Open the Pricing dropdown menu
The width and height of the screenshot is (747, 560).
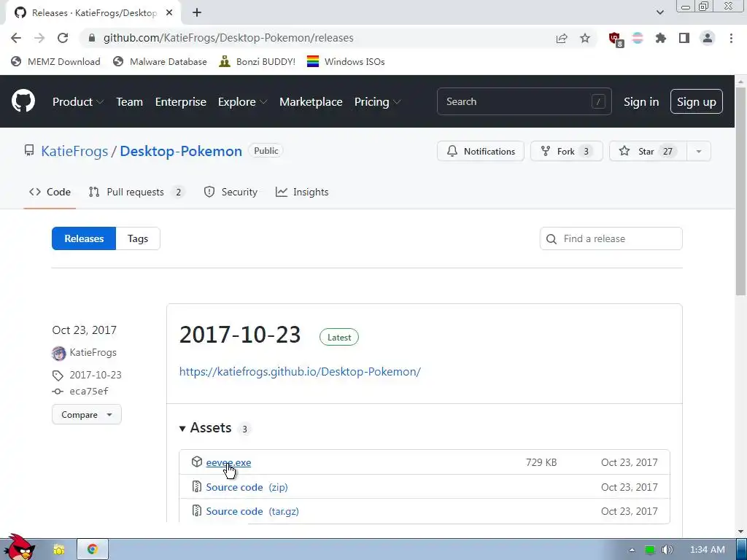tap(377, 101)
